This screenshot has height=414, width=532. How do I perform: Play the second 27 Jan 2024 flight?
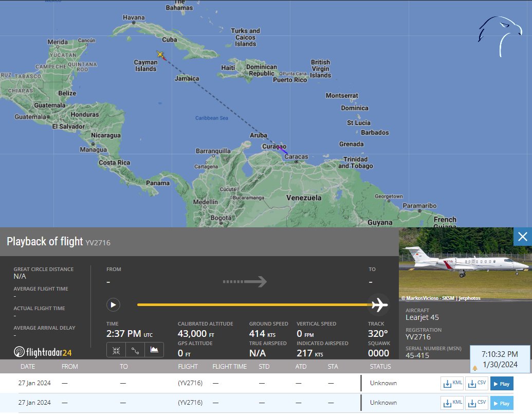point(502,403)
